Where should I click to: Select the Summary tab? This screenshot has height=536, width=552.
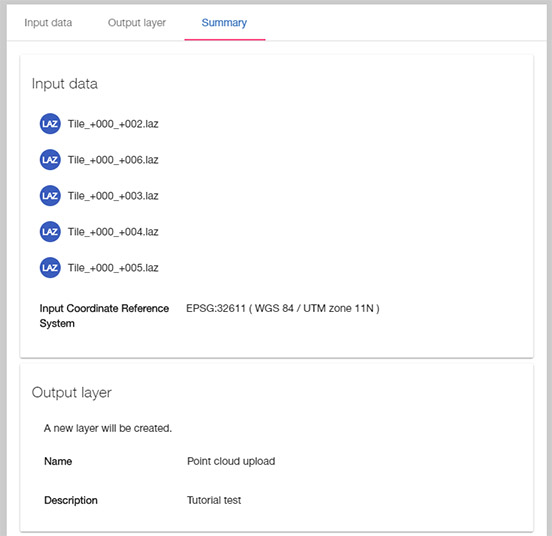point(224,23)
